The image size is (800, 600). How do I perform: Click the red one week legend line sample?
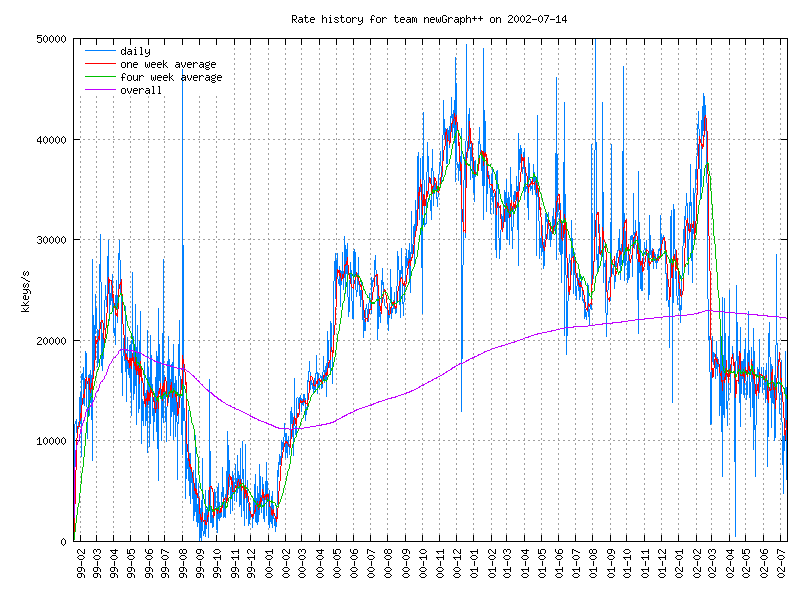[x=100, y=64]
